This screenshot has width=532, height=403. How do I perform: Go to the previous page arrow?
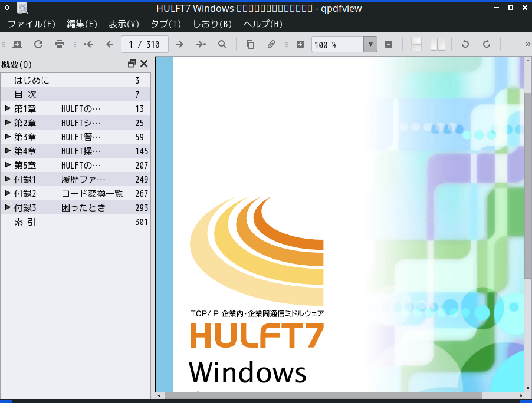[110, 44]
